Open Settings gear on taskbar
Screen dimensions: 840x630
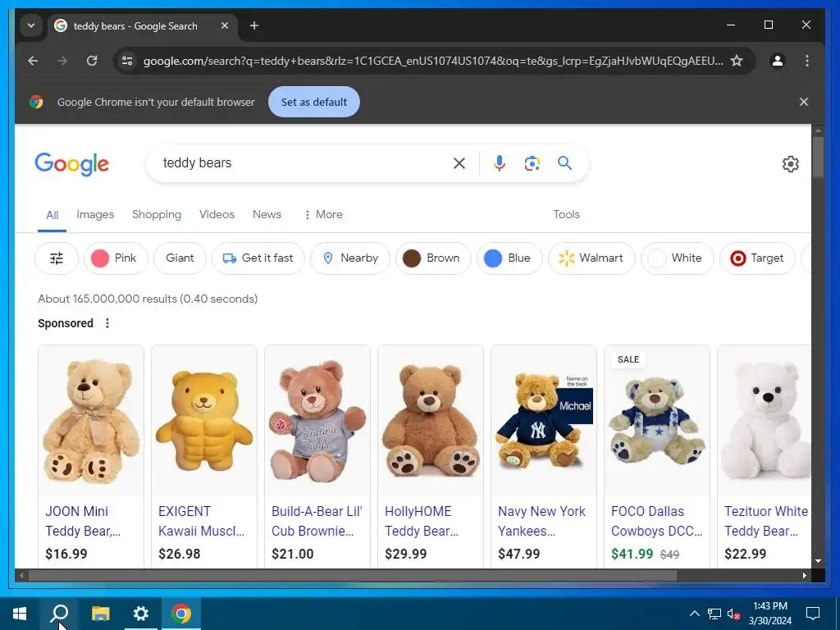click(x=141, y=614)
